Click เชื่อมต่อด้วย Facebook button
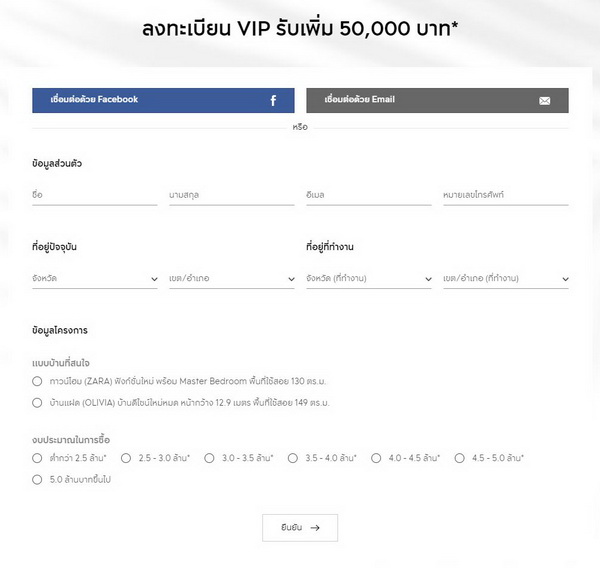Screen dimensions: 600x568 [x=163, y=100]
